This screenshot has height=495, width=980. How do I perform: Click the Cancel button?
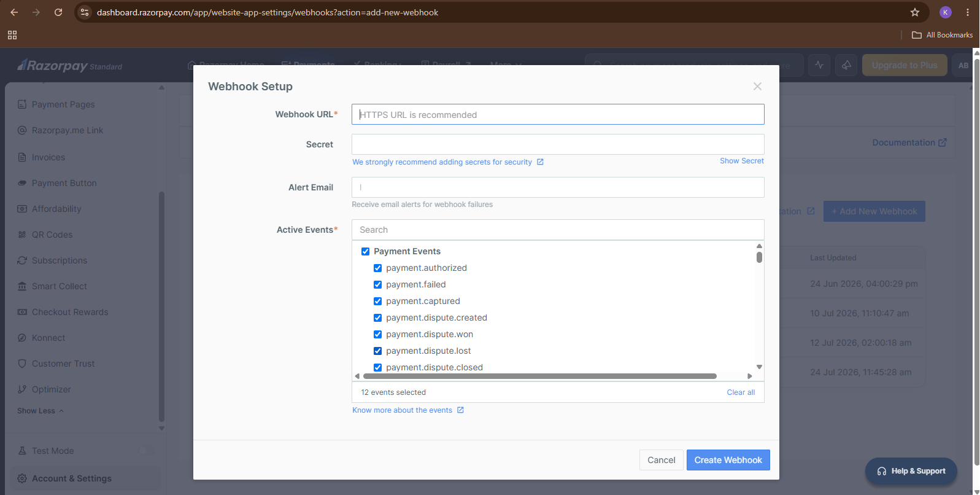point(661,460)
